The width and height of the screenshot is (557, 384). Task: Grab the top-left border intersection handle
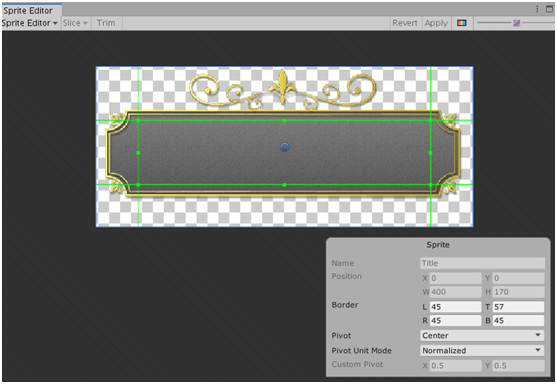(138, 121)
